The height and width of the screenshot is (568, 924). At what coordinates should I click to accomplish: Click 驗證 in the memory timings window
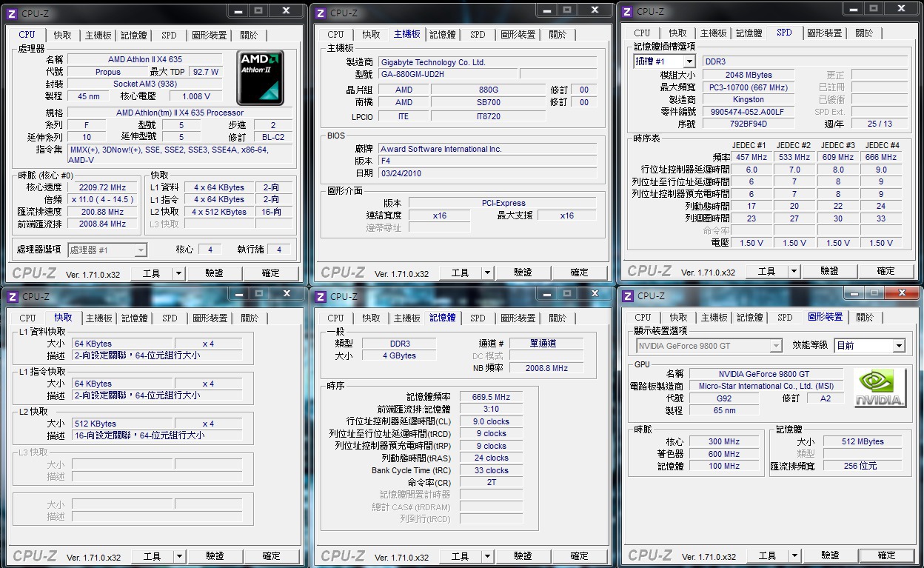tap(523, 556)
